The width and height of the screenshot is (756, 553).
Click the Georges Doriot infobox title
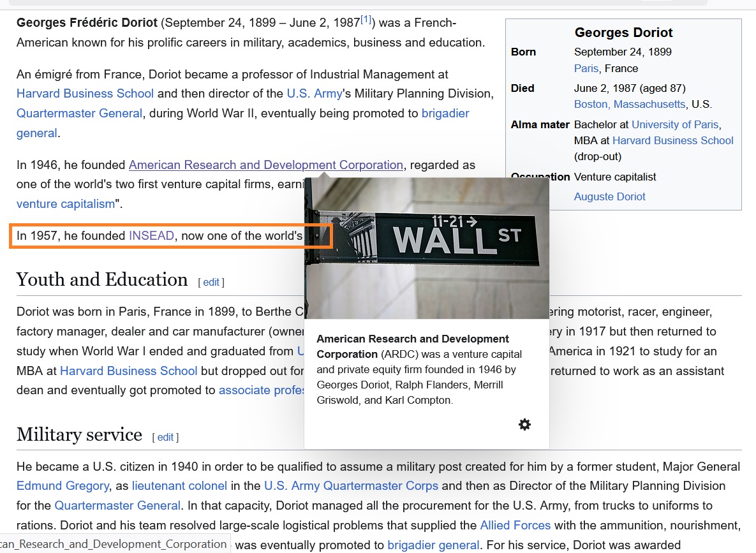click(623, 33)
